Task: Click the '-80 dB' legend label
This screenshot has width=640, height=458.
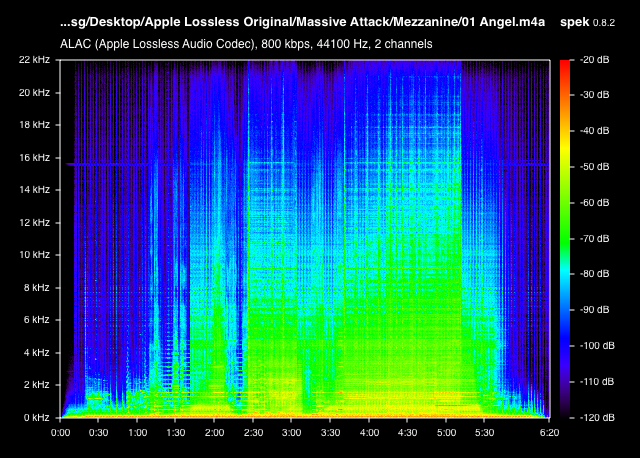Action: pyautogui.click(x=595, y=274)
